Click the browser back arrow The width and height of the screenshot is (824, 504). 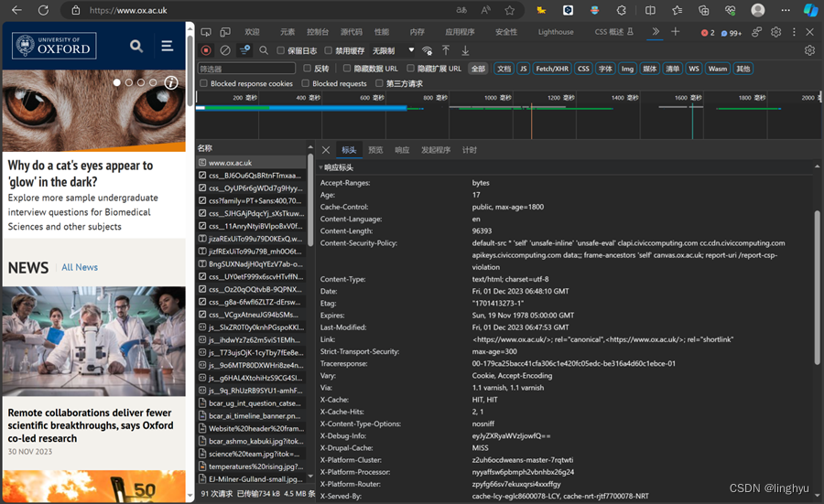[16, 10]
